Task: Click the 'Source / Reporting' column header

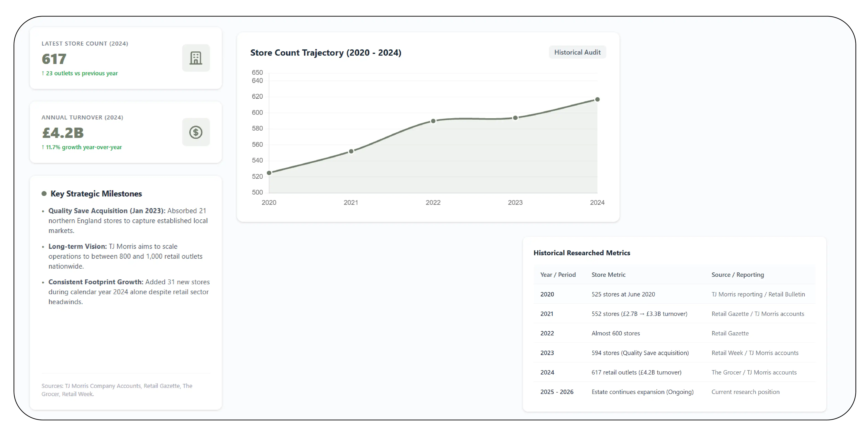Action: coord(738,275)
